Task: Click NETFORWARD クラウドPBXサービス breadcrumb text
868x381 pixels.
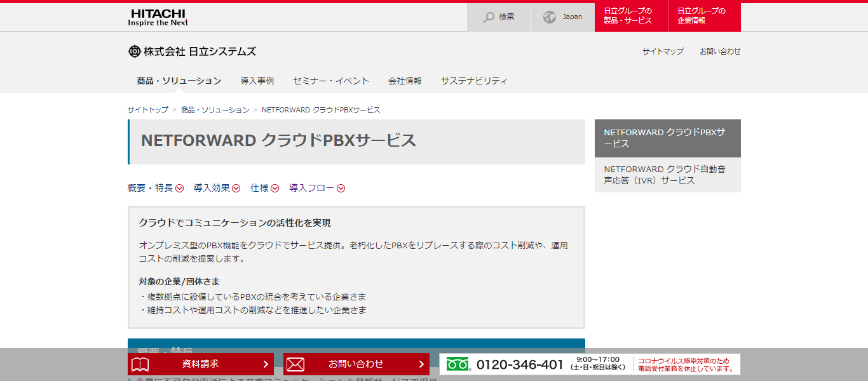Action: pos(321,110)
